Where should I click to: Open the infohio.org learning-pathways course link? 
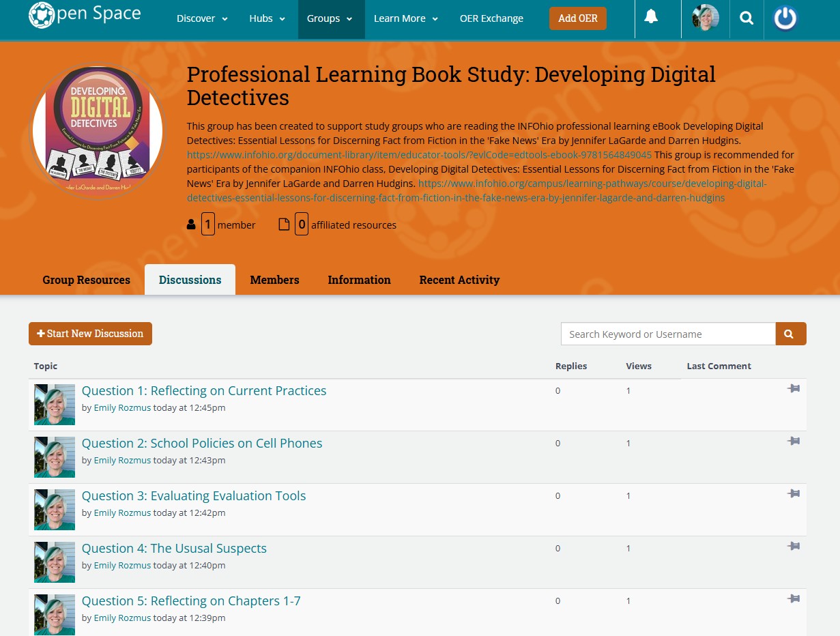[x=477, y=191]
